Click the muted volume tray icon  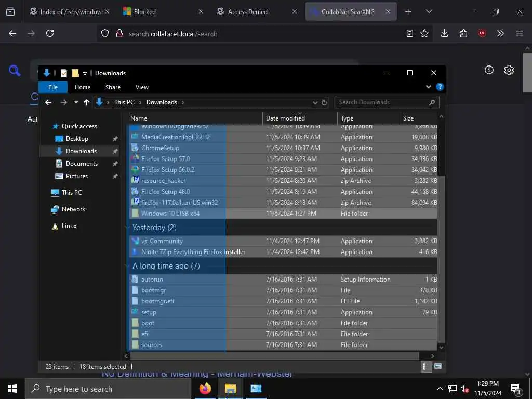click(464, 389)
